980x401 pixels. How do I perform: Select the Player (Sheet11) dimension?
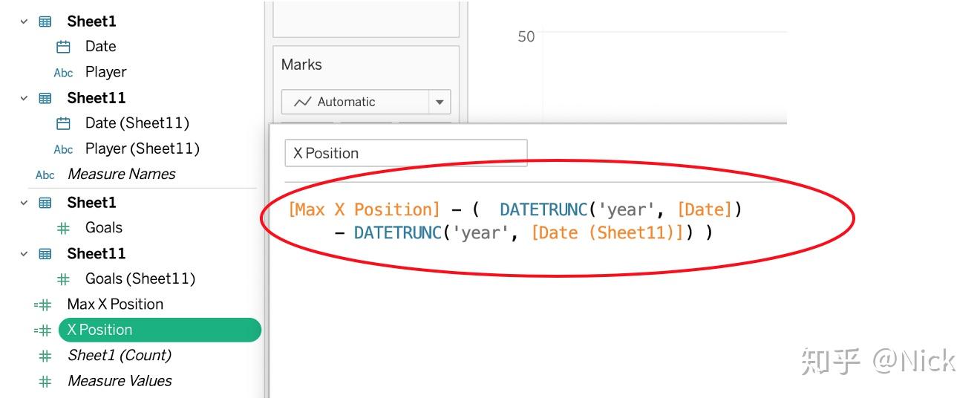pyautogui.click(x=142, y=149)
